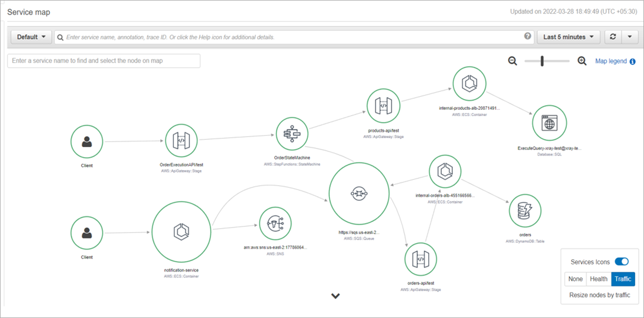Open the refresh options dropdown arrow
644x318 pixels.
pos(630,37)
